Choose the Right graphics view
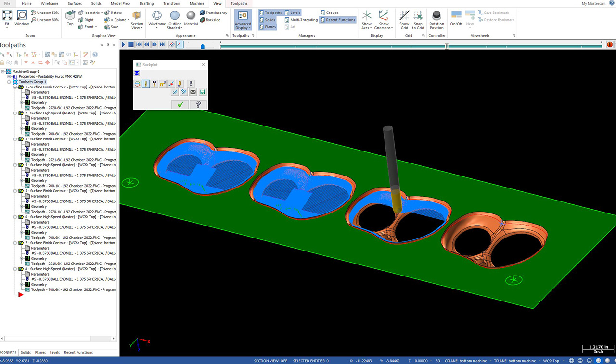Screen dimensions: 616x364 tap(86, 20)
